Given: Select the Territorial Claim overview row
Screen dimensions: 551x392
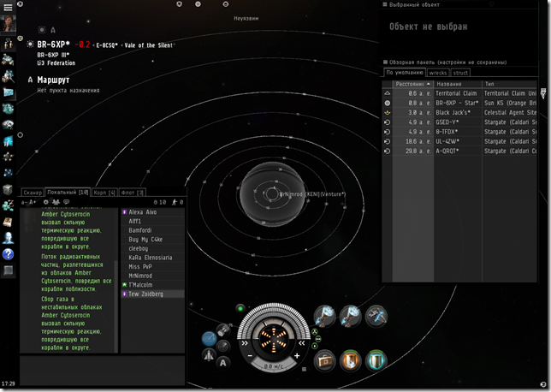Looking at the screenshot, I should pyautogui.click(x=459, y=93).
